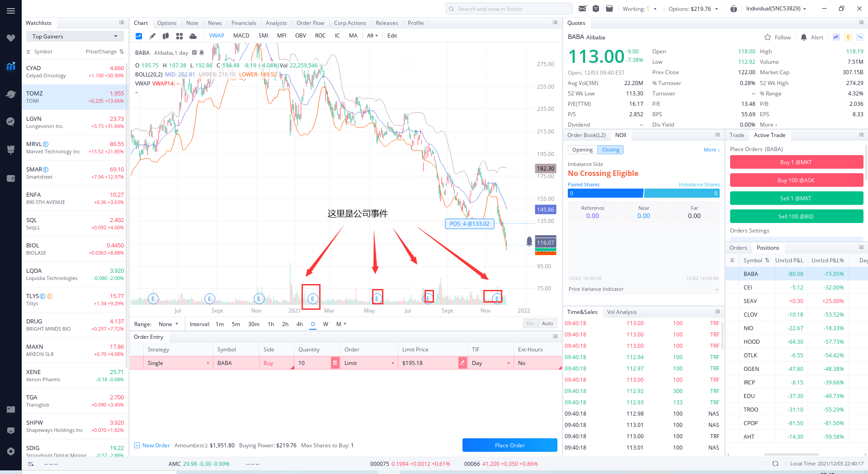Open the Top Gainers watchlist dropdown
Image resolution: width=868 pixels, height=474 pixels.
coord(75,36)
